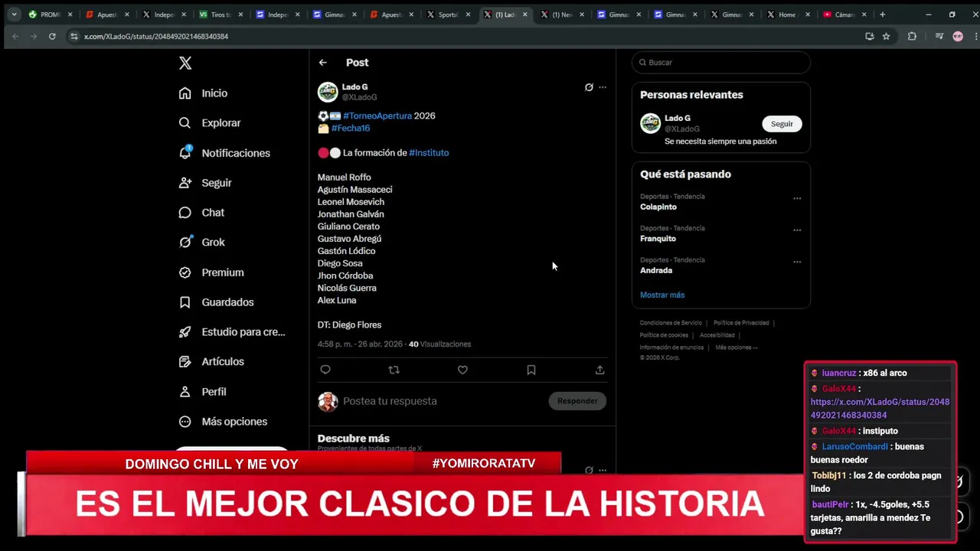This screenshot has height=551, width=980.
Task: Open a new browser tab
Action: (882, 15)
